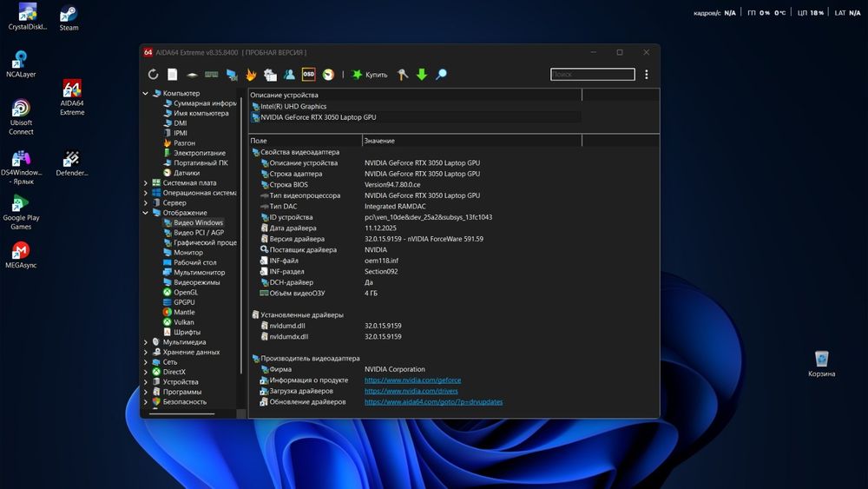This screenshot has height=489, width=868.
Task: Open the NCALayer desktop icon
Action: (x=21, y=63)
